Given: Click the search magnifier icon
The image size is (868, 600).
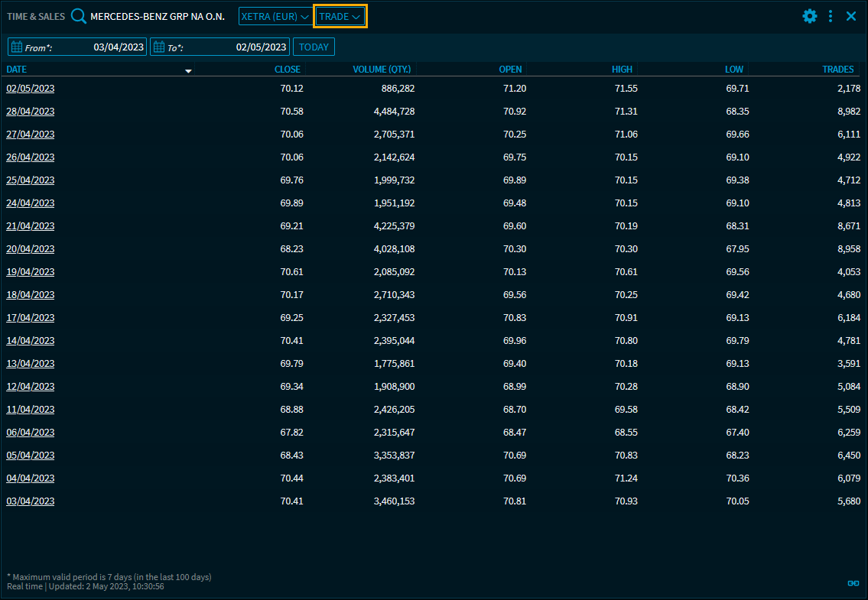Looking at the screenshot, I should click(79, 16).
